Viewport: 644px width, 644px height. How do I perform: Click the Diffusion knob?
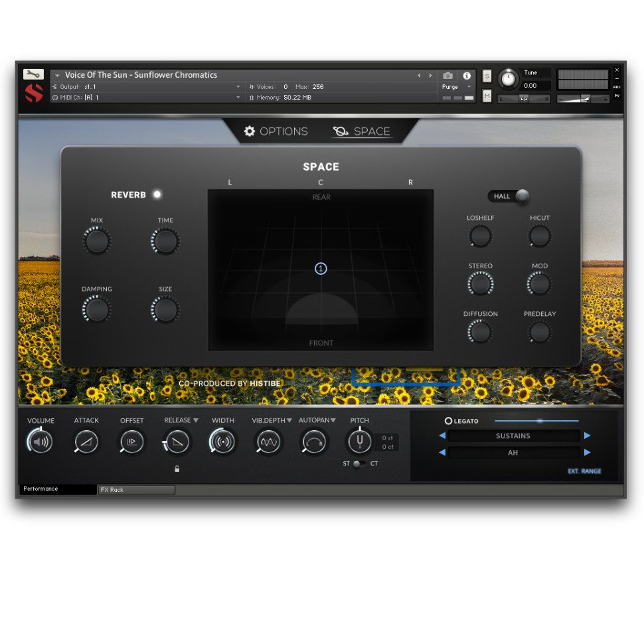click(x=480, y=332)
